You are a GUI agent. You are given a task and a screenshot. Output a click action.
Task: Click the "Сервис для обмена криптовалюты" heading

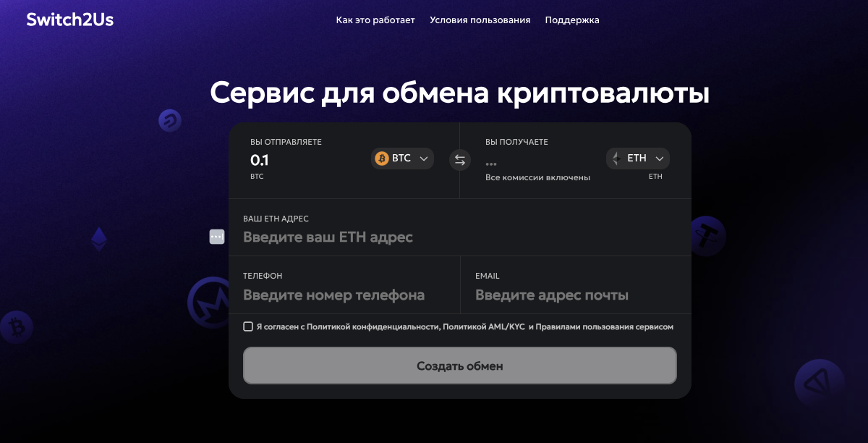[x=459, y=94]
